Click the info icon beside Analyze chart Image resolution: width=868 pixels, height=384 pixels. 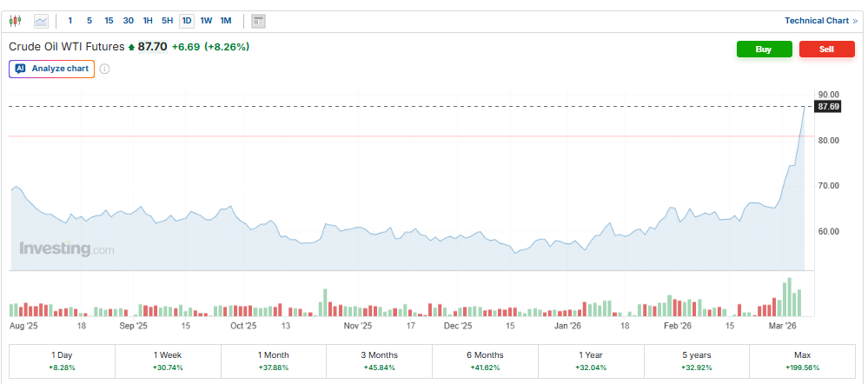(105, 69)
